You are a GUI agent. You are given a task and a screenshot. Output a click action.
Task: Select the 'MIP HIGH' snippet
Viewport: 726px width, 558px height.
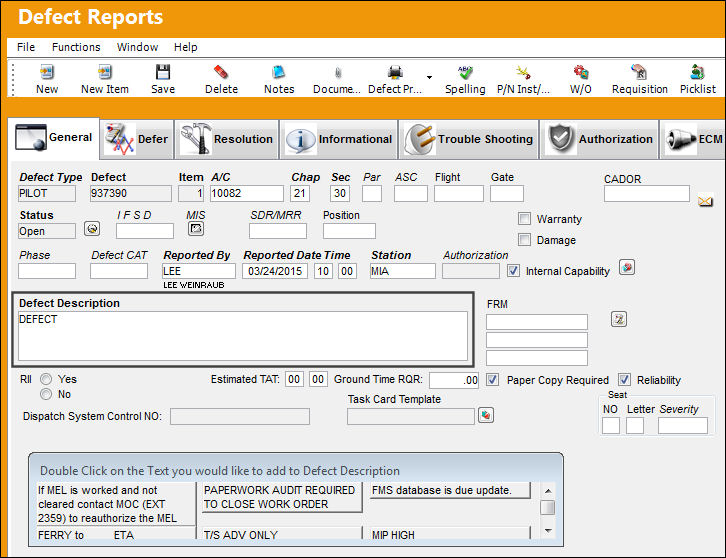(x=450, y=534)
